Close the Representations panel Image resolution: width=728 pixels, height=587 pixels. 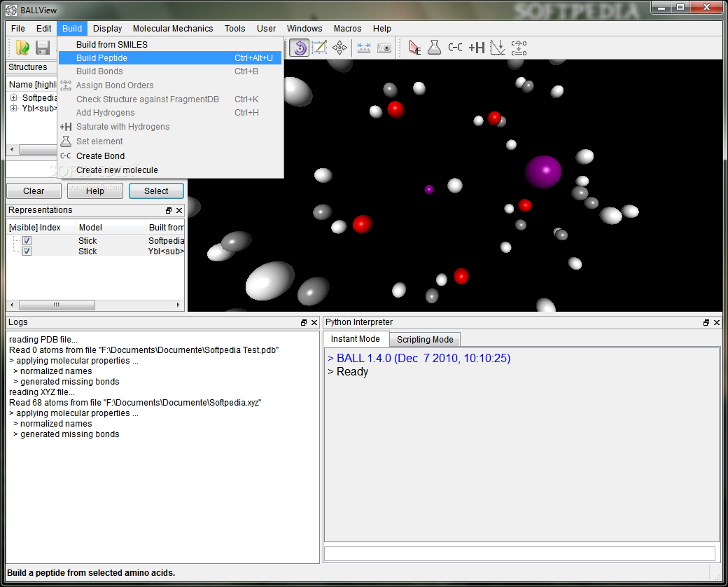[x=179, y=211]
